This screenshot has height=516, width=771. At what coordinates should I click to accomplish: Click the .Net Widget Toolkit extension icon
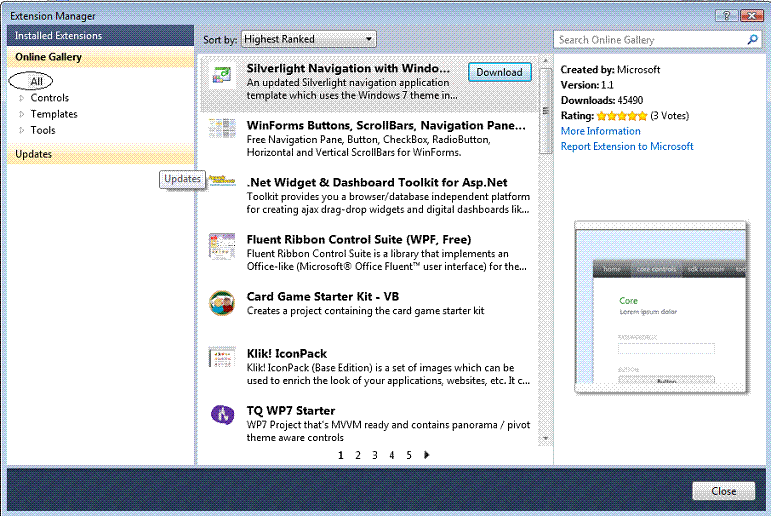click(x=222, y=180)
